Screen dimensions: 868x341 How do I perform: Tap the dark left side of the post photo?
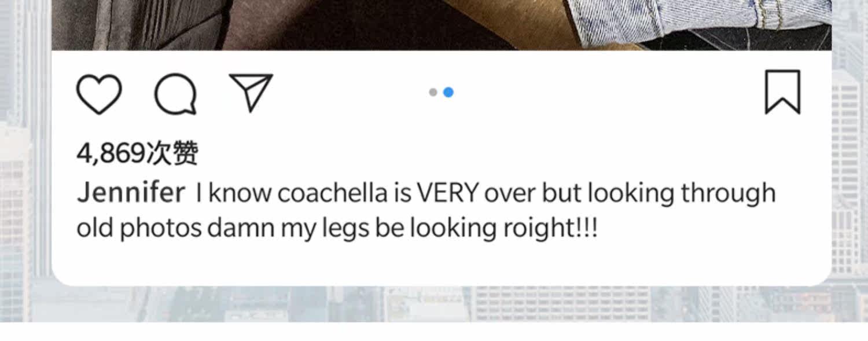click(x=133, y=23)
